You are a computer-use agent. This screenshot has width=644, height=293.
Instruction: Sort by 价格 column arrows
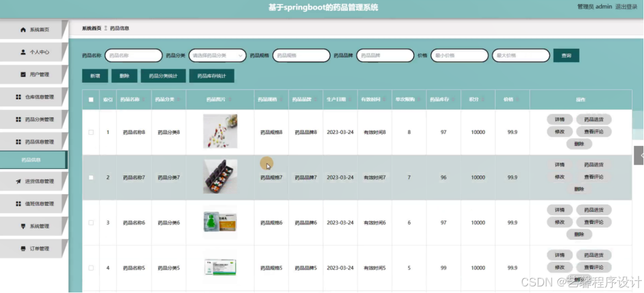coord(518,100)
